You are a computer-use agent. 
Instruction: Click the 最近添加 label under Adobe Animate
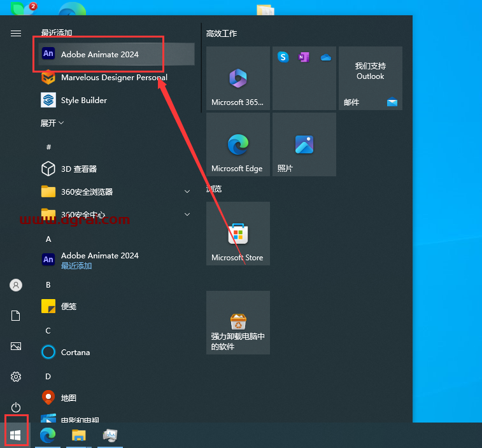[76, 266]
